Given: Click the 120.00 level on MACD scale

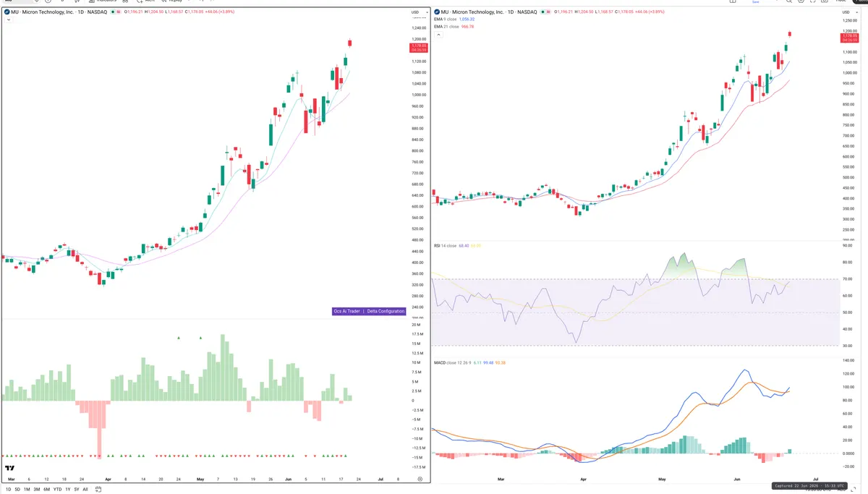Looking at the screenshot, I should 848,374.
